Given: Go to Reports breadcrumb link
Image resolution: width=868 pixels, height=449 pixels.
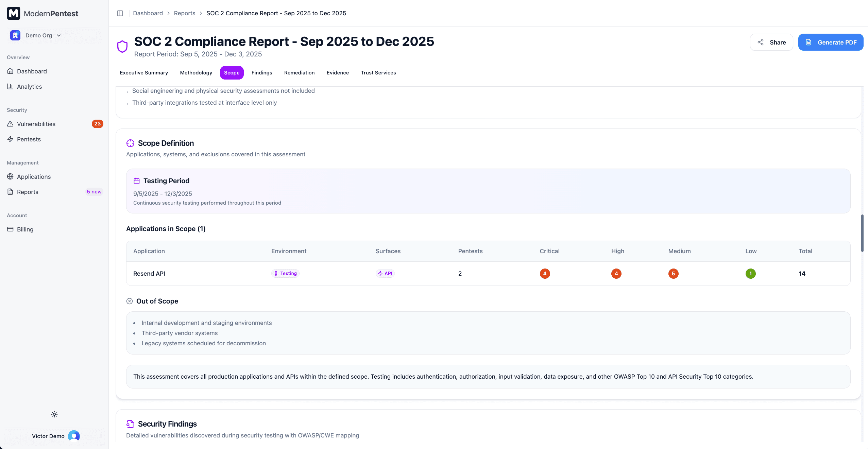Looking at the screenshot, I should point(185,13).
